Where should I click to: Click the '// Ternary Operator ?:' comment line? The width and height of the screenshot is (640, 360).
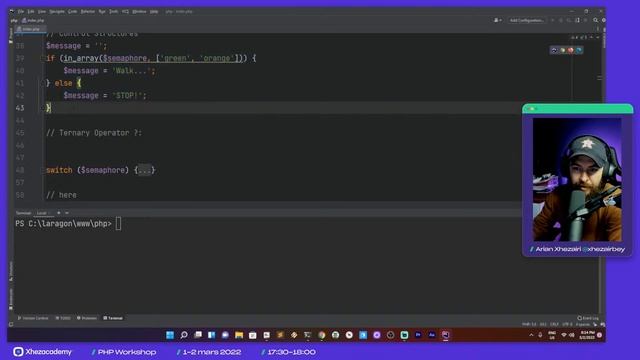94,133
